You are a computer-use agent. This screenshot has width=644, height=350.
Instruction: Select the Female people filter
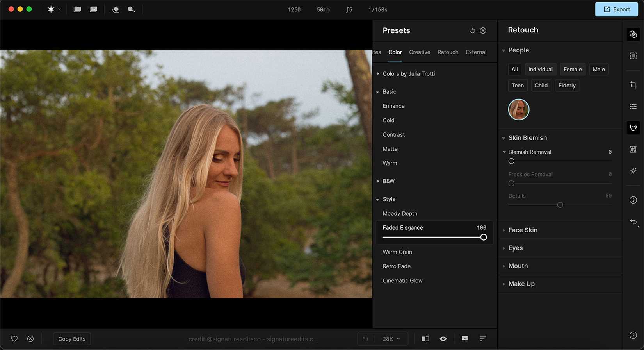[x=573, y=69]
